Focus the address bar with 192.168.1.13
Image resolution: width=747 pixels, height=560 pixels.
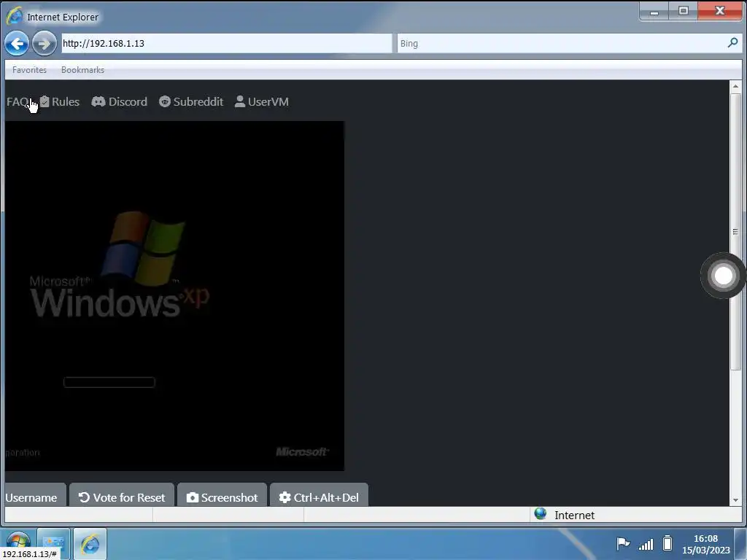pos(227,43)
